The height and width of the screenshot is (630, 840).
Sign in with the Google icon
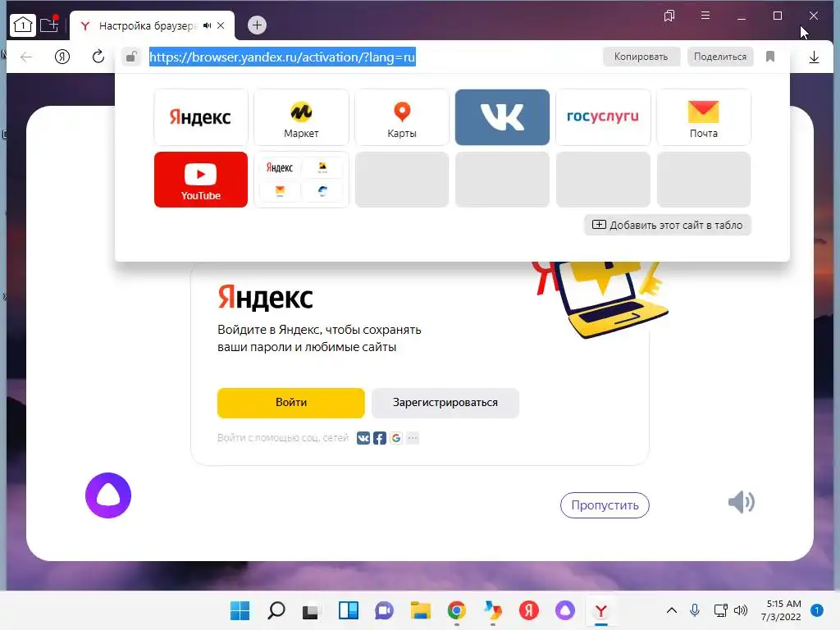click(x=396, y=438)
